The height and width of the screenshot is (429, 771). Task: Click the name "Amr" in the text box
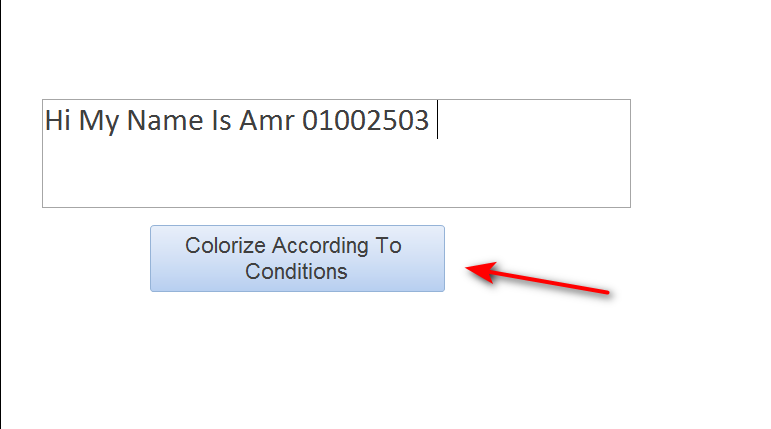(x=267, y=121)
